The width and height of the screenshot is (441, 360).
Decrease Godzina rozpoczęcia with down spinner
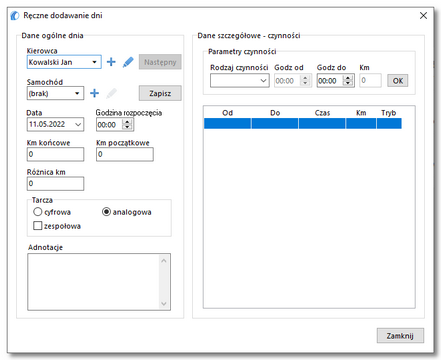click(x=127, y=127)
